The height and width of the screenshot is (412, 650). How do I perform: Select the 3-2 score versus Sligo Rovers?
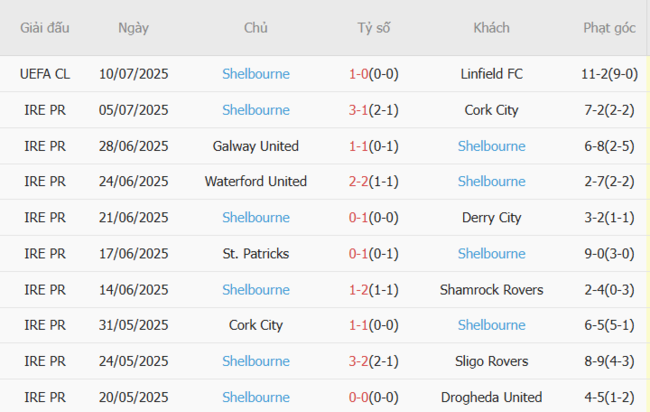point(359,361)
